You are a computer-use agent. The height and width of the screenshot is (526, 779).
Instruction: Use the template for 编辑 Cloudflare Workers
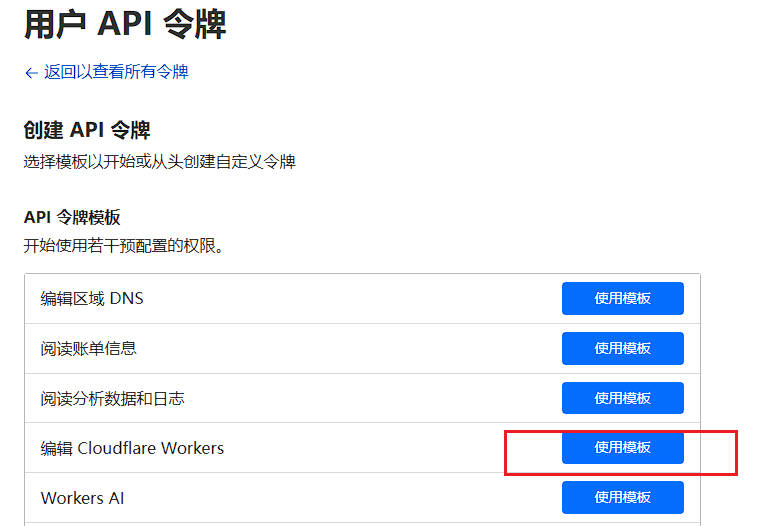coord(622,448)
